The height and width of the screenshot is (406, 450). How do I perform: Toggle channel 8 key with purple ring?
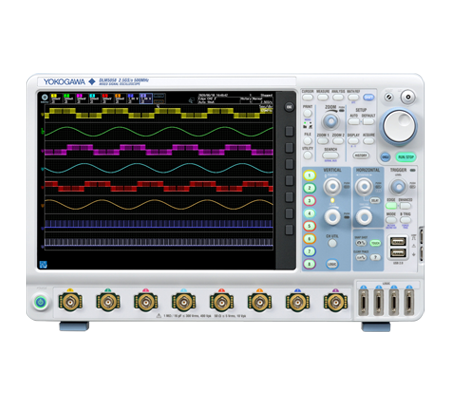click(x=309, y=264)
